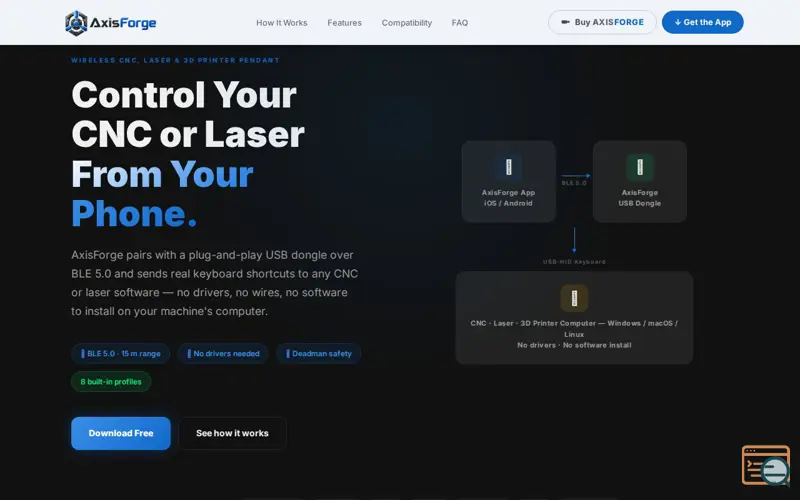
Task: Open the Compatibility nav link
Action: [x=407, y=23]
